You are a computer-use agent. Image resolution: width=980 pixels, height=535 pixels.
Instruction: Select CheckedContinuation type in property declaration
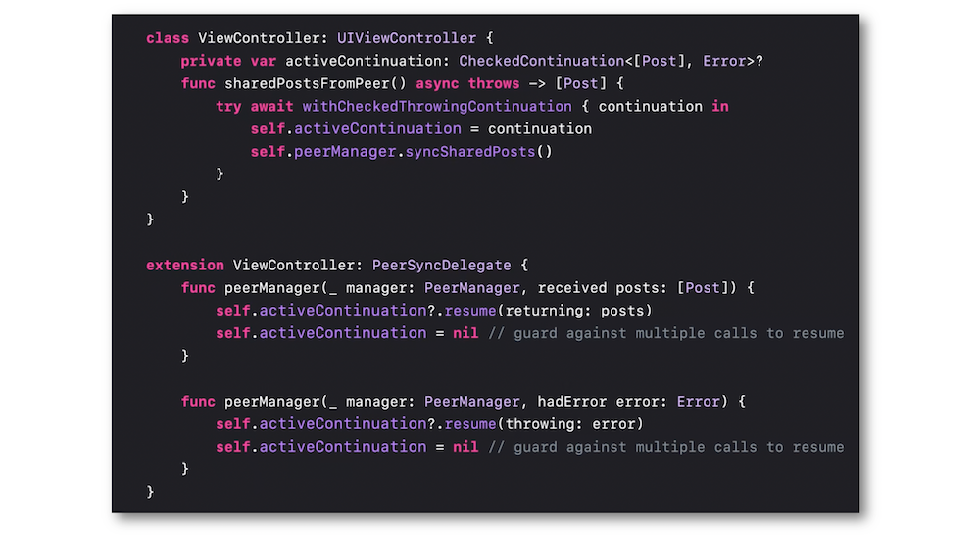coord(541,62)
